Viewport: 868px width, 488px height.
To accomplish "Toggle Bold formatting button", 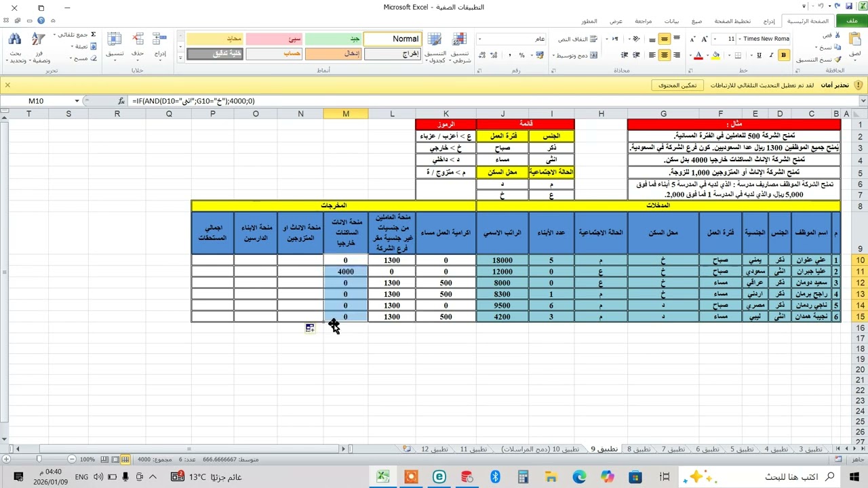I will [x=783, y=55].
